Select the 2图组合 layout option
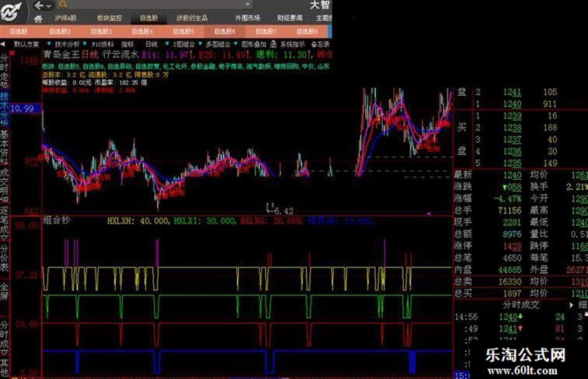The image size is (588, 379). point(184,44)
